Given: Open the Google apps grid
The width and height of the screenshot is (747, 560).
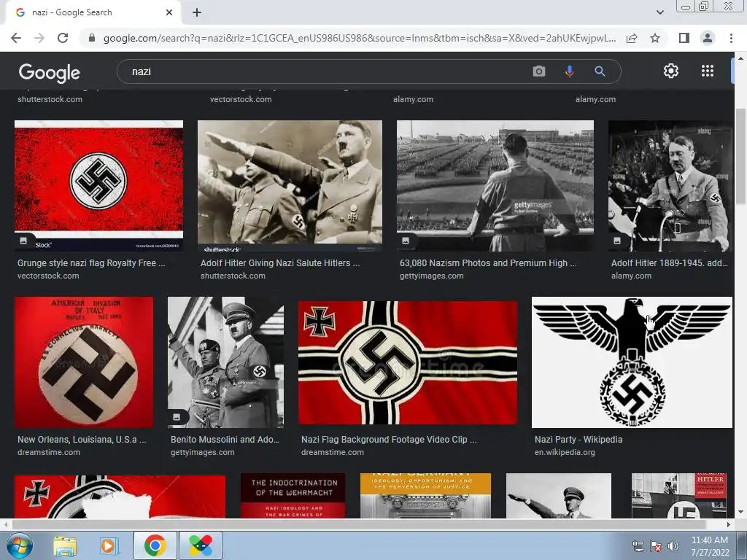Looking at the screenshot, I should [708, 71].
